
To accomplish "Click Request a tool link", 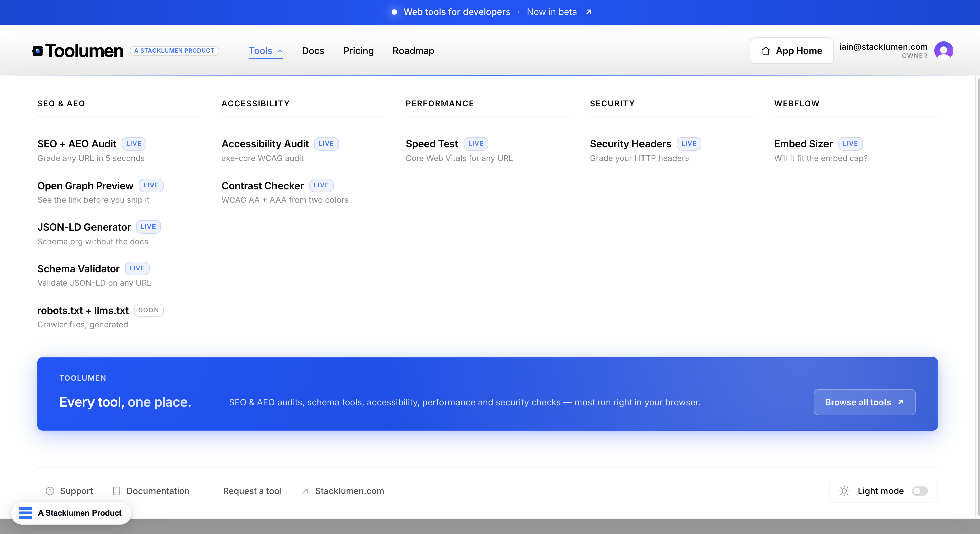I will [x=252, y=491].
